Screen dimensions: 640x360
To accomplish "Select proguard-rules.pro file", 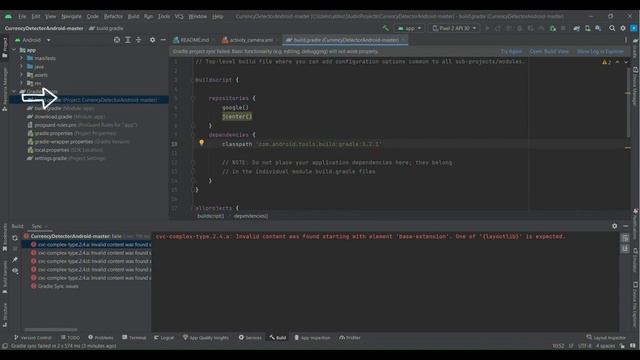I will [x=82, y=125].
